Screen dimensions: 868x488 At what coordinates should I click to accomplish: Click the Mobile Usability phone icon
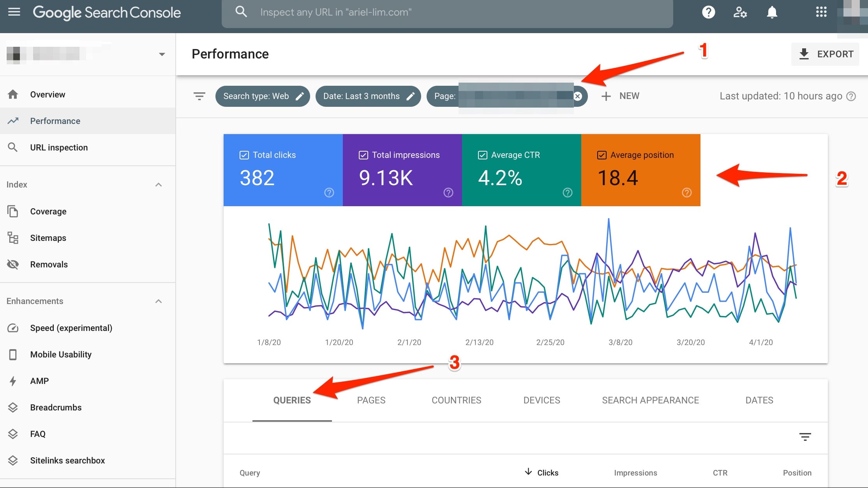pyautogui.click(x=13, y=354)
